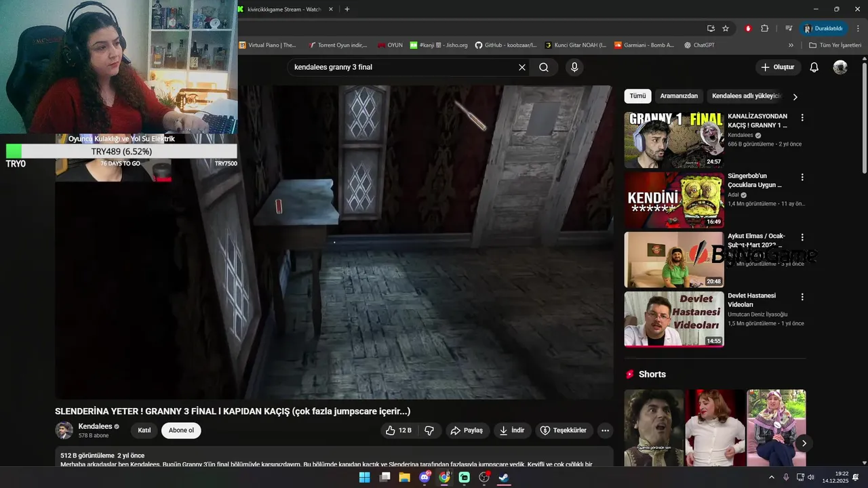Open Steam from the taskbar

pos(504,477)
